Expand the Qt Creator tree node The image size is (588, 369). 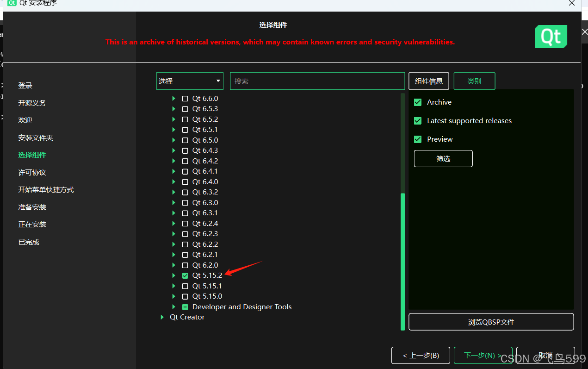tap(162, 317)
